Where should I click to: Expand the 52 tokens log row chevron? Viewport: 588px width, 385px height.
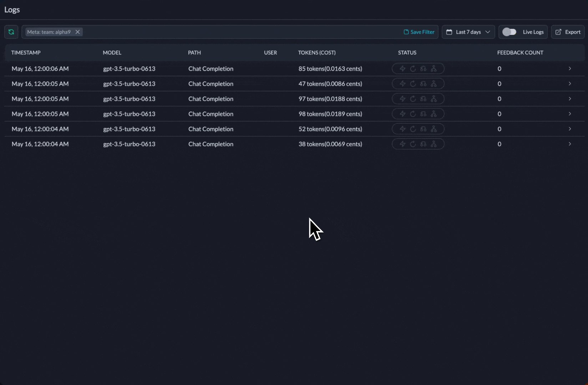point(570,129)
